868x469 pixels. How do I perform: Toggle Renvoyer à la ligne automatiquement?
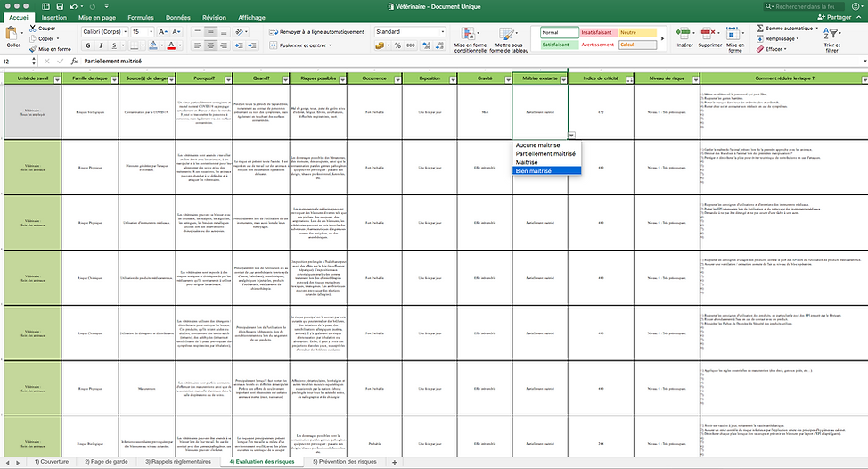tap(316, 32)
